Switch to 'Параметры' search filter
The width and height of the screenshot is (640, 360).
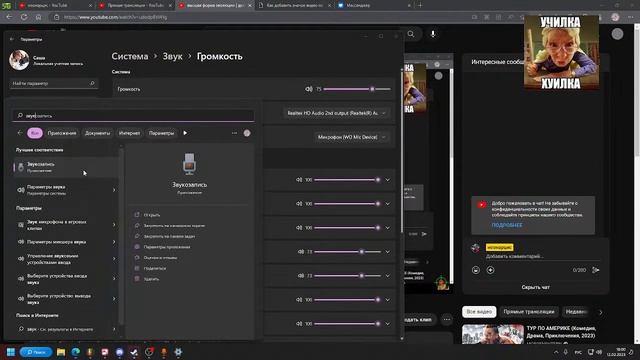click(161, 133)
